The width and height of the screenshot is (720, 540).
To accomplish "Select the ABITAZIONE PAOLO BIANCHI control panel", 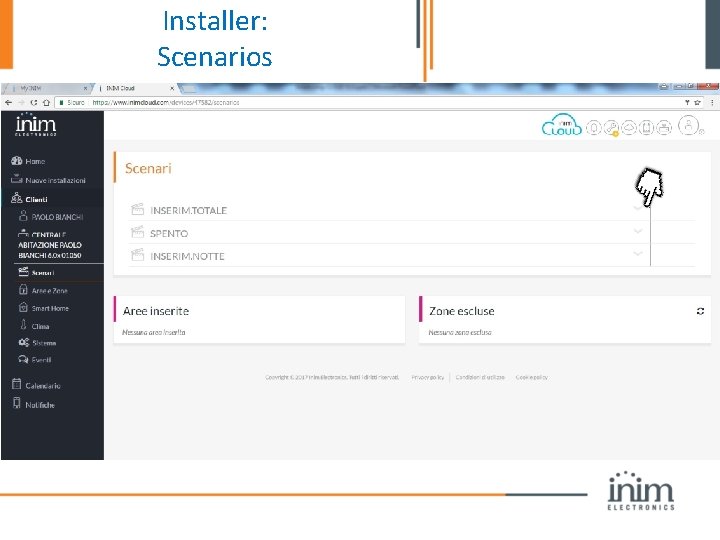I will (x=50, y=245).
